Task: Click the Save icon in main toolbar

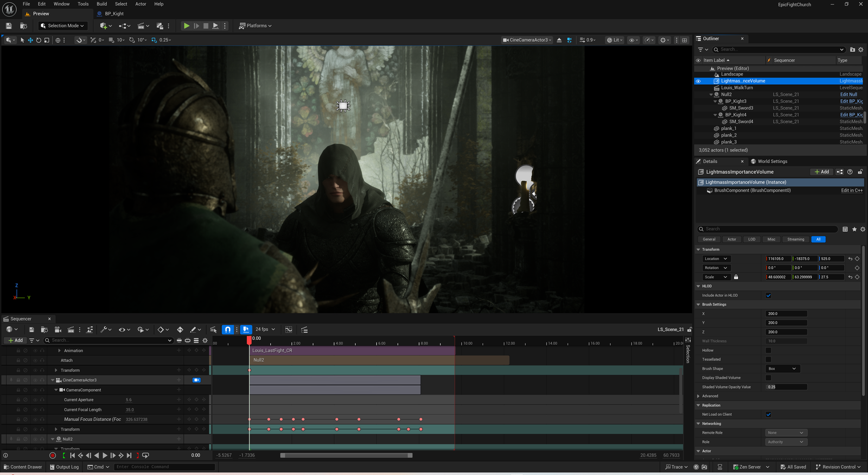Action: tap(9, 26)
